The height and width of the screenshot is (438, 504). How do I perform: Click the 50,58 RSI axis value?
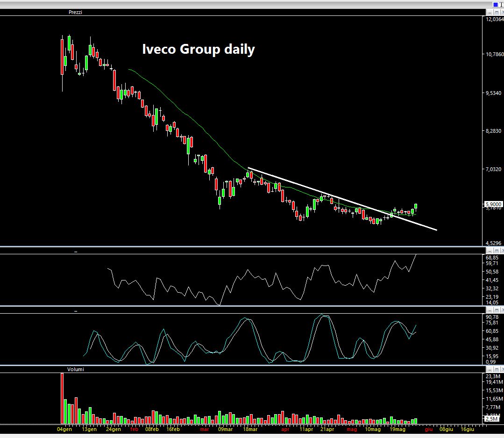tap(492, 272)
